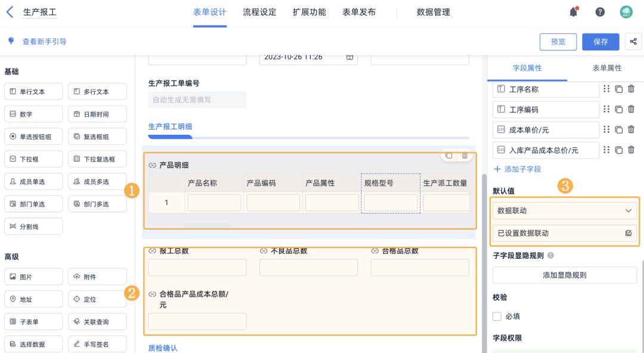This screenshot has height=353, width=644.
Task: Open the 扩展功能 tab
Action: tap(309, 13)
